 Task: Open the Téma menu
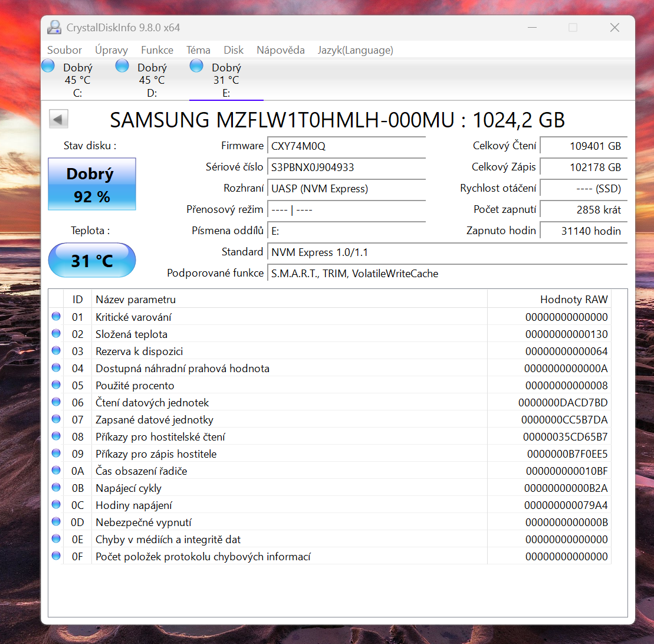click(198, 50)
